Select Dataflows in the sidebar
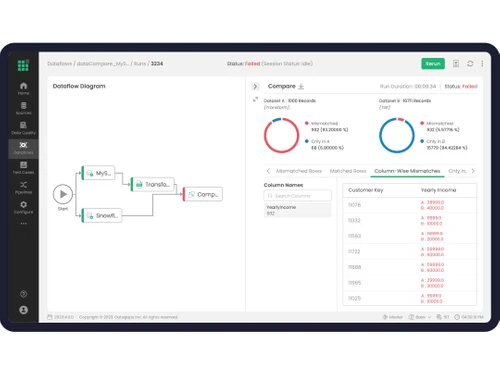Screen dimensions: 500x375 point(23,148)
